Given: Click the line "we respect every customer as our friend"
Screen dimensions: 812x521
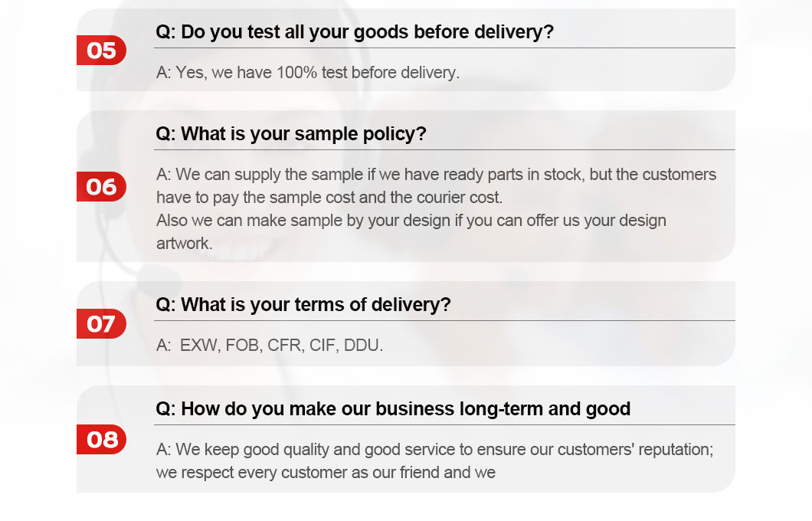Looking at the screenshot, I should [326, 473].
